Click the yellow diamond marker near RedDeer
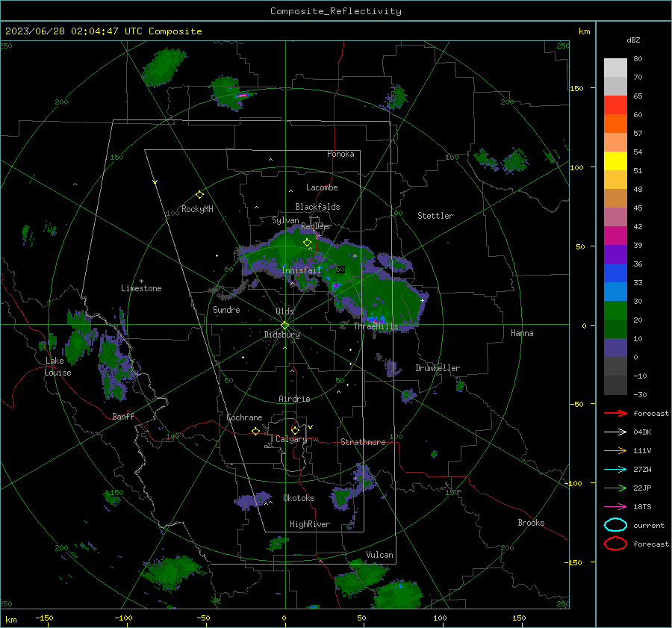The width and height of the screenshot is (672, 628). (x=307, y=243)
